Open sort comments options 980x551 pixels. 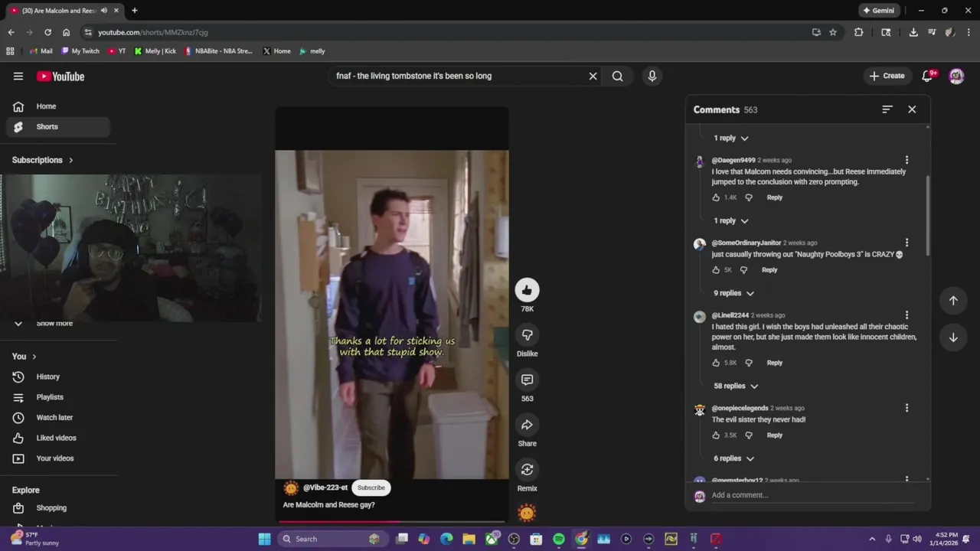coord(887,109)
